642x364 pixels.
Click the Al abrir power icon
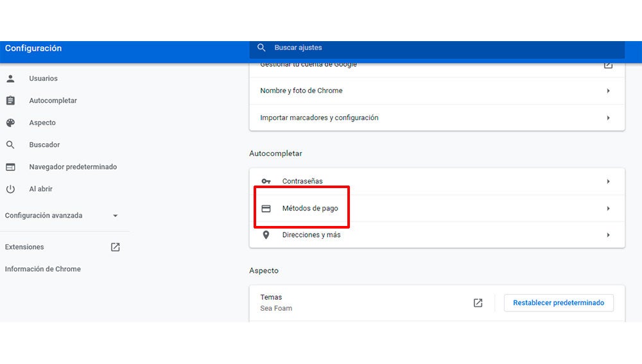(11, 189)
